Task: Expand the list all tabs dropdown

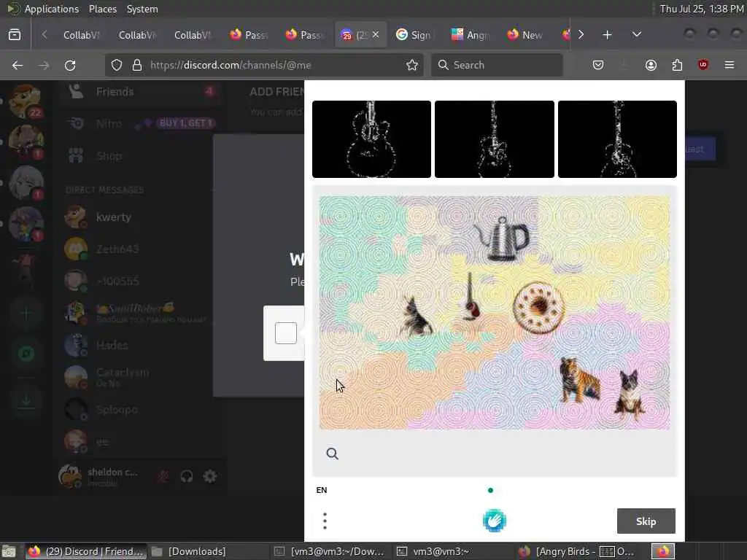Action: pyautogui.click(x=636, y=35)
